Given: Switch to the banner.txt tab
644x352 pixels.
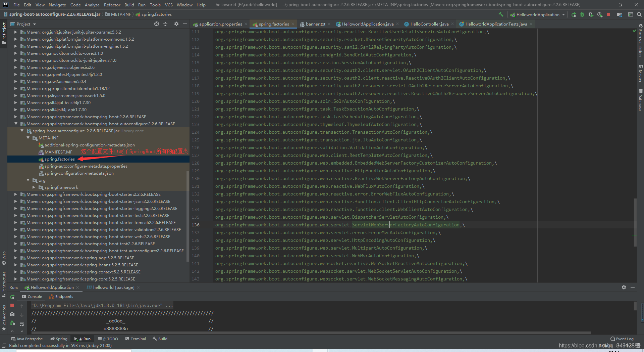Looking at the screenshot, I should 315,24.
